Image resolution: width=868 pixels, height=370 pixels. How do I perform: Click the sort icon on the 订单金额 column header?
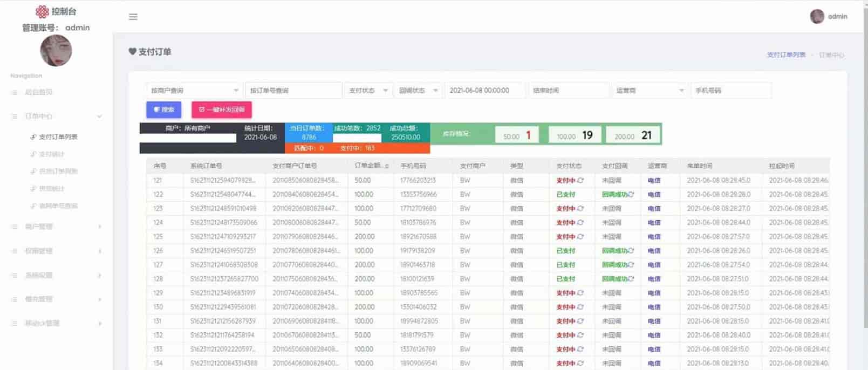(387, 166)
